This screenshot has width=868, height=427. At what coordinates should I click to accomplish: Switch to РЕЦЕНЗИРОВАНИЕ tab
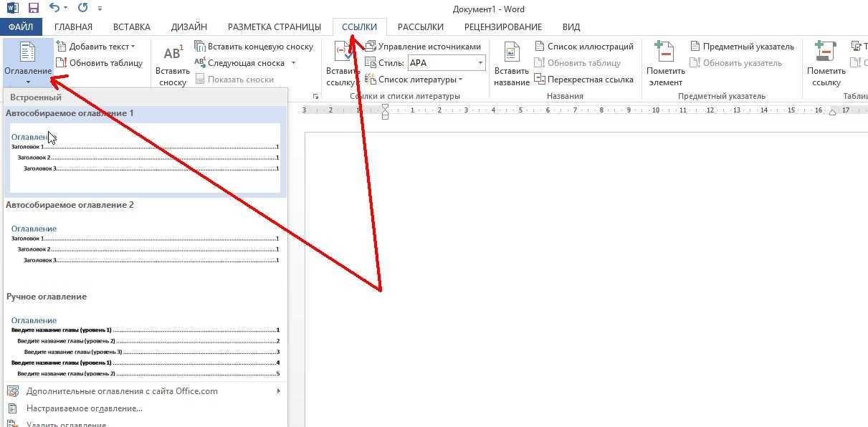tap(503, 27)
